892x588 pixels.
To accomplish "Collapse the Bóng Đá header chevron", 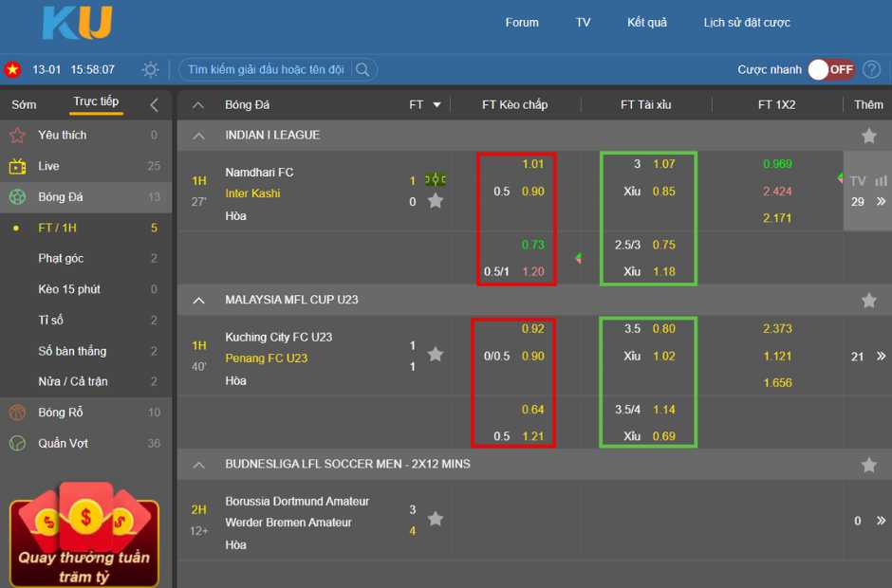I will [198, 105].
